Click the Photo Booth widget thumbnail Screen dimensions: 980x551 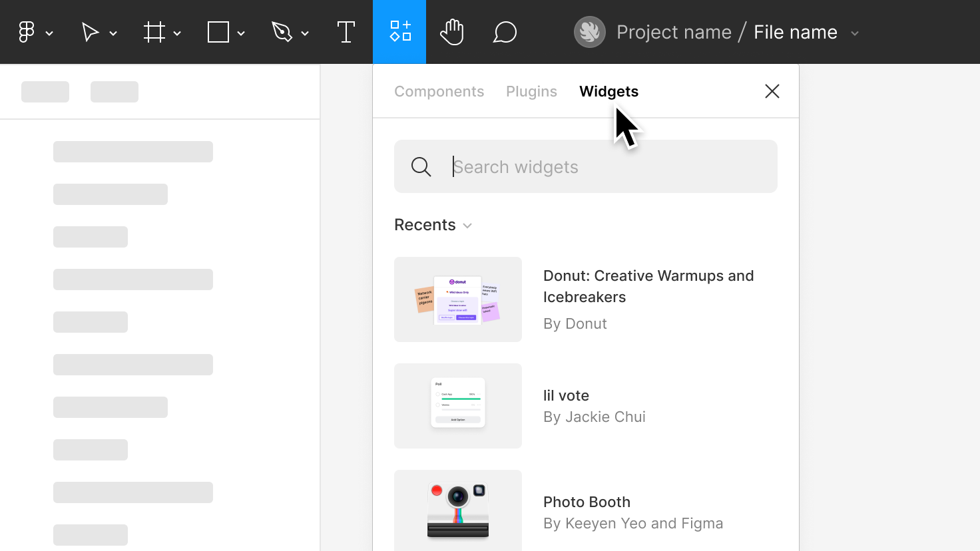tap(457, 510)
